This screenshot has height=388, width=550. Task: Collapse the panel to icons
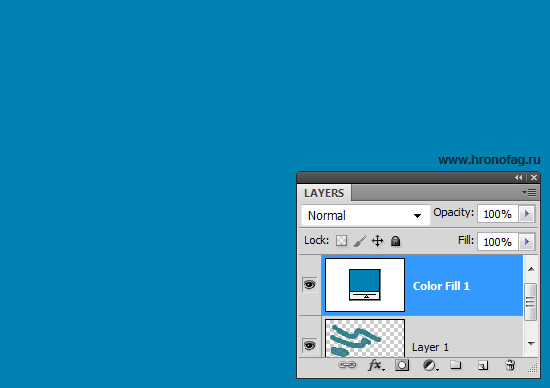[518, 178]
